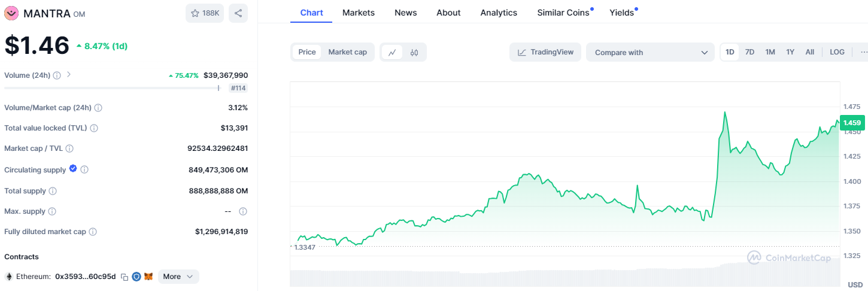Select the 7D time range
Screen dimensions: 868x291
pos(749,52)
